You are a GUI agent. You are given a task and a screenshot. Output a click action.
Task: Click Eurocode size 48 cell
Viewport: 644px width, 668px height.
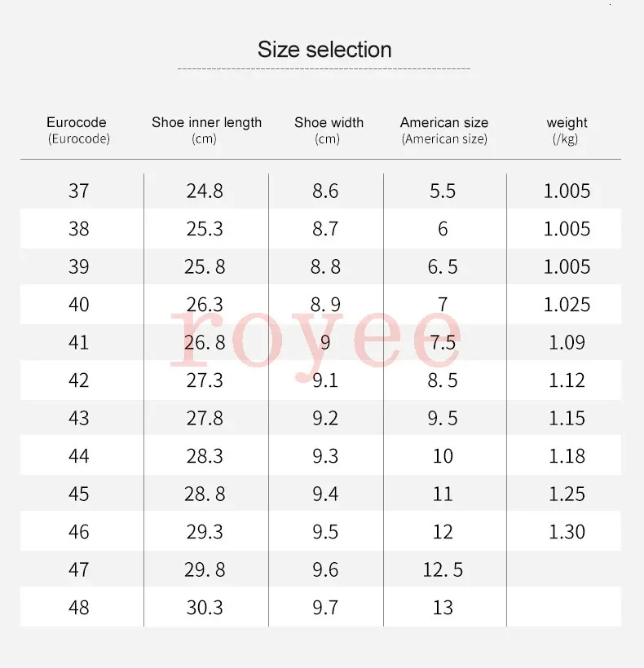79,608
